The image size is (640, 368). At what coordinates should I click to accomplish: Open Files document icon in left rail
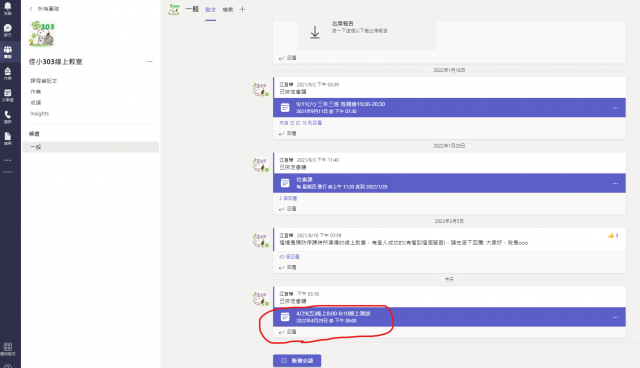point(8,138)
